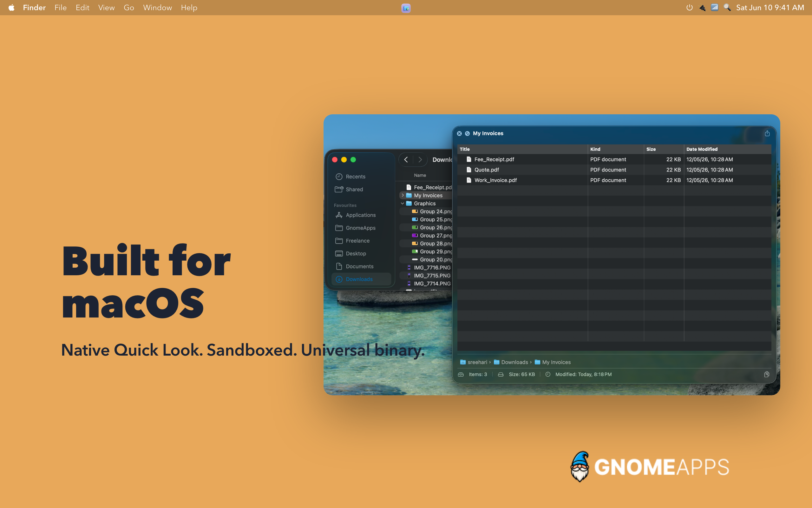
Task: Click the back arrow in Finder toolbar
Action: (x=406, y=160)
